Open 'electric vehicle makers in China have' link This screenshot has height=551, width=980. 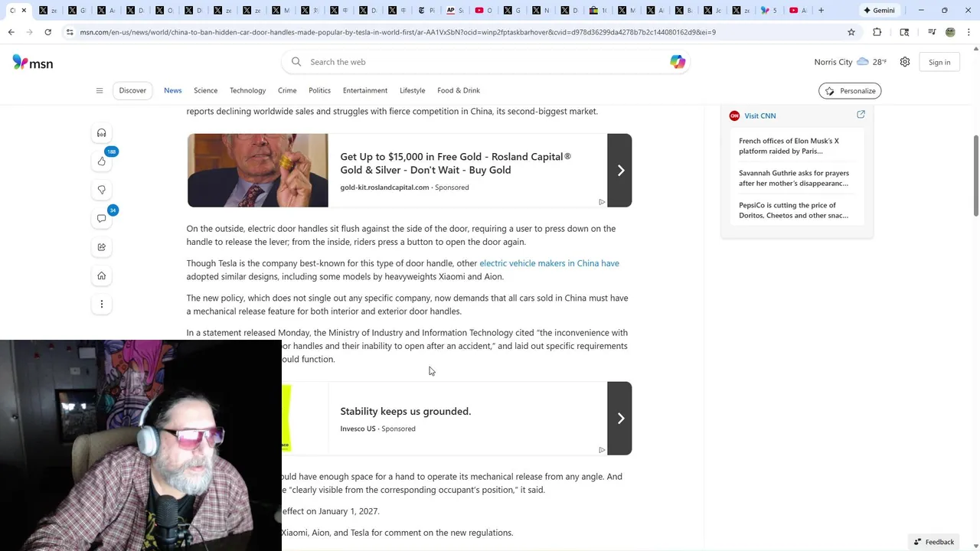(549, 263)
